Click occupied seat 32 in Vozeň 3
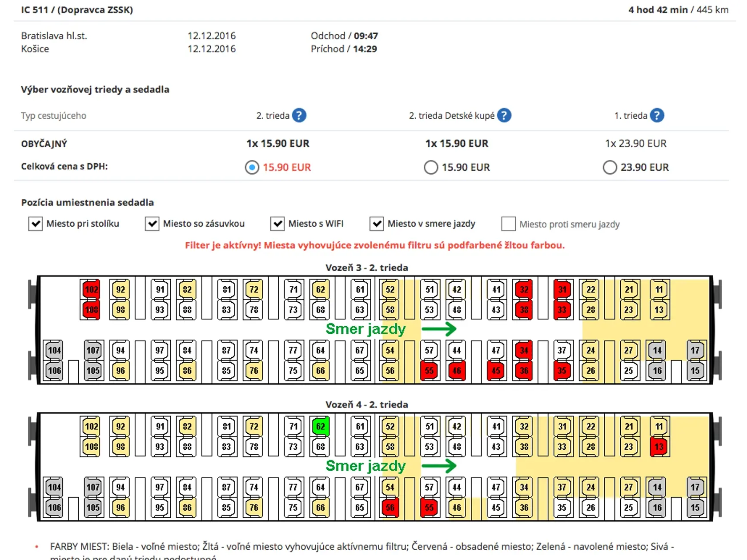 pos(524,289)
